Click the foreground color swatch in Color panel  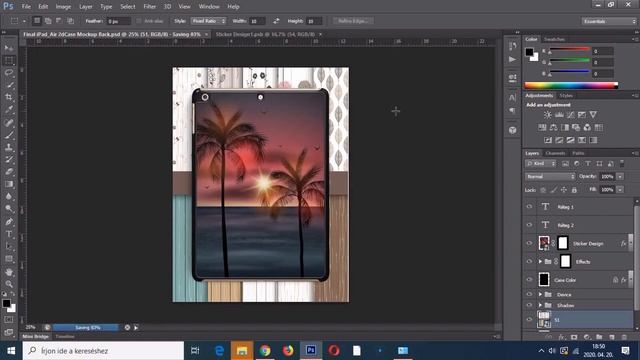click(529, 52)
